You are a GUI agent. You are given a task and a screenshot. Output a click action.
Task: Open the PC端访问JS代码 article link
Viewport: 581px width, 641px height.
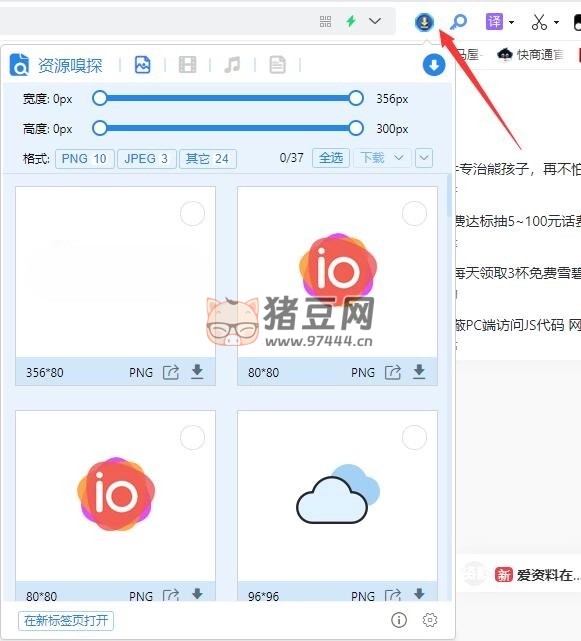[518, 325]
